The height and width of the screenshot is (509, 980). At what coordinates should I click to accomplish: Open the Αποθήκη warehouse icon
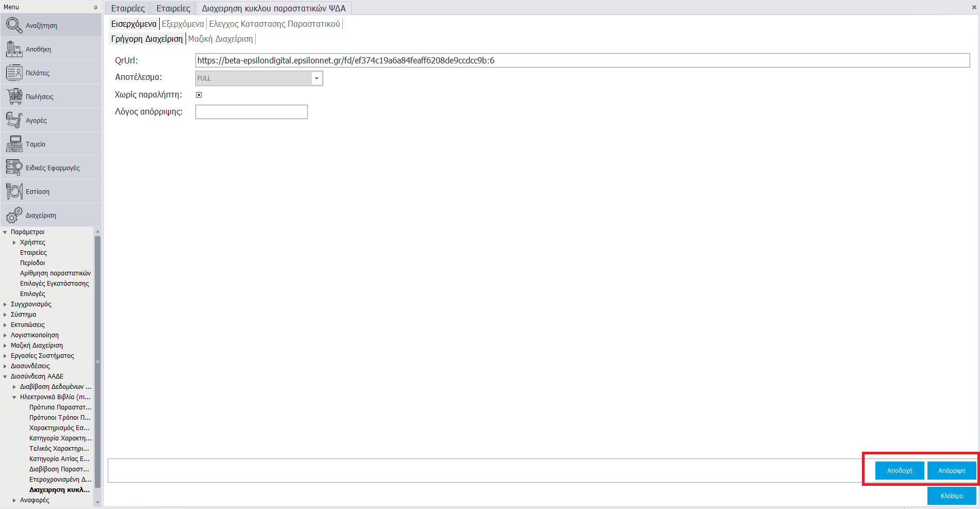(x=14, y=49)
